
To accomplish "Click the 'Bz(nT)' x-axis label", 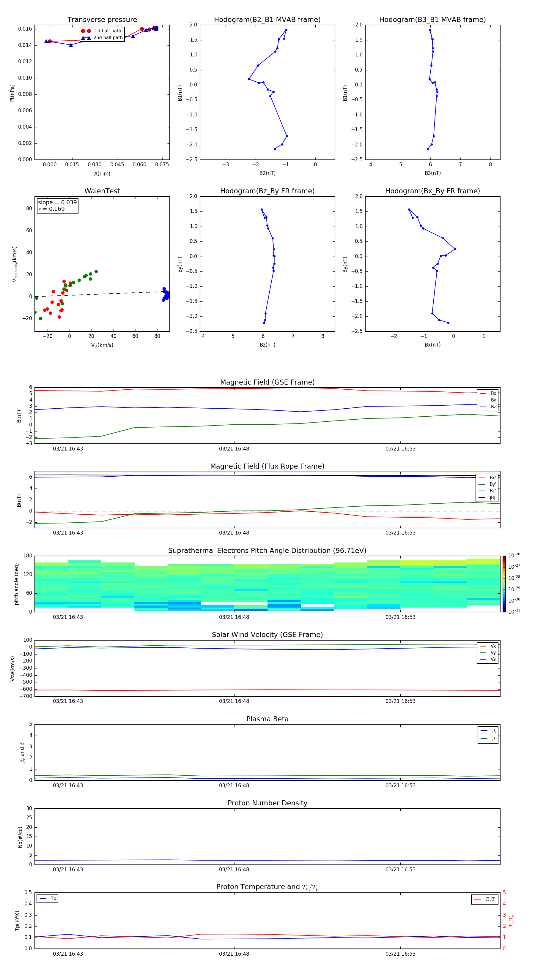I will click(267, 345).
